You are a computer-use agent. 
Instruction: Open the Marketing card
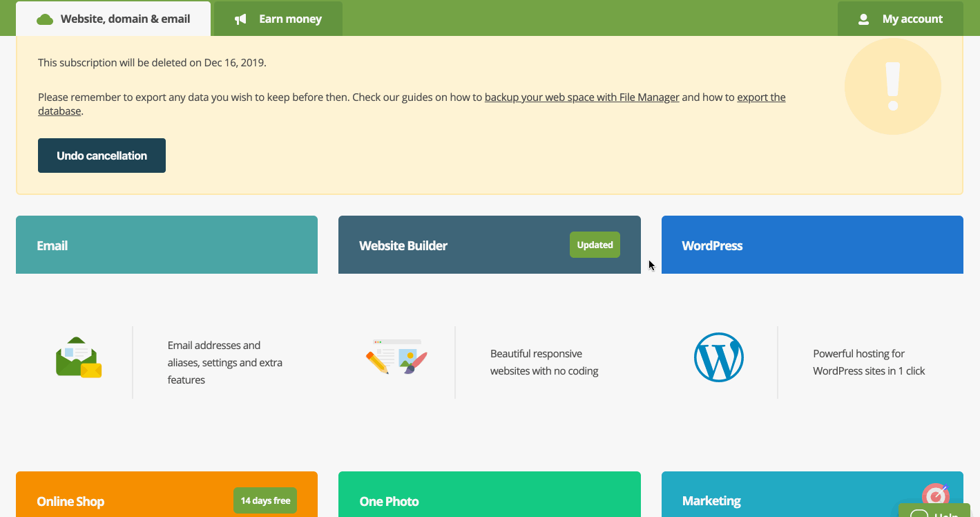(x=812, y=494)
